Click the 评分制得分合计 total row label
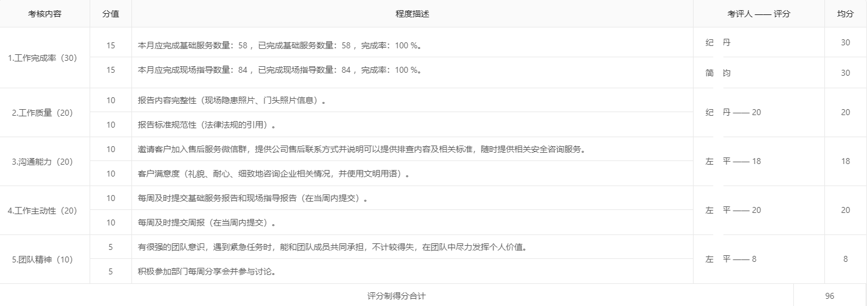The height and width of the screenshot is (306, 868). click(397, 296)
